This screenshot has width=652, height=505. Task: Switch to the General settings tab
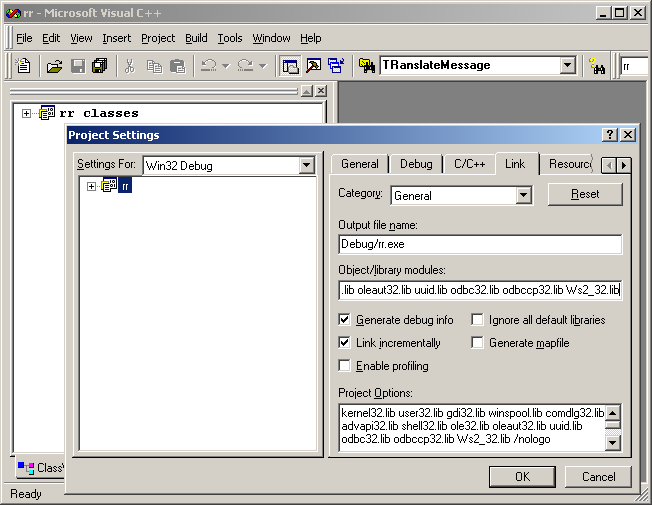[x=360, y=164]
